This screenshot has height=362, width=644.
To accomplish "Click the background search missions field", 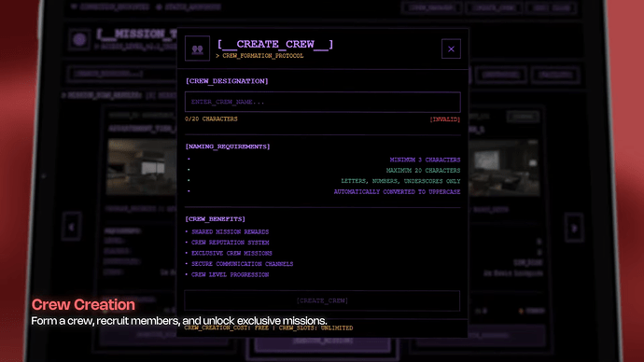I will pyautogui.click(x=122, y=74).
